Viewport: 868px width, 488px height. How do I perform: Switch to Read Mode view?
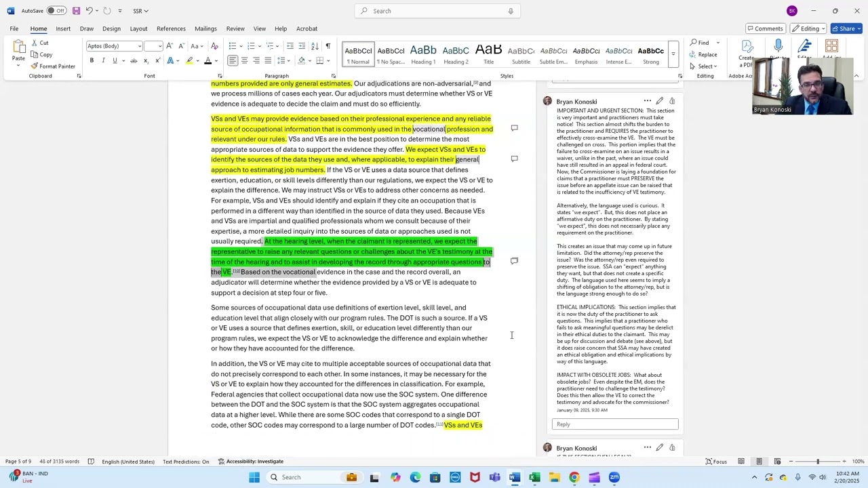pos(741,462)
